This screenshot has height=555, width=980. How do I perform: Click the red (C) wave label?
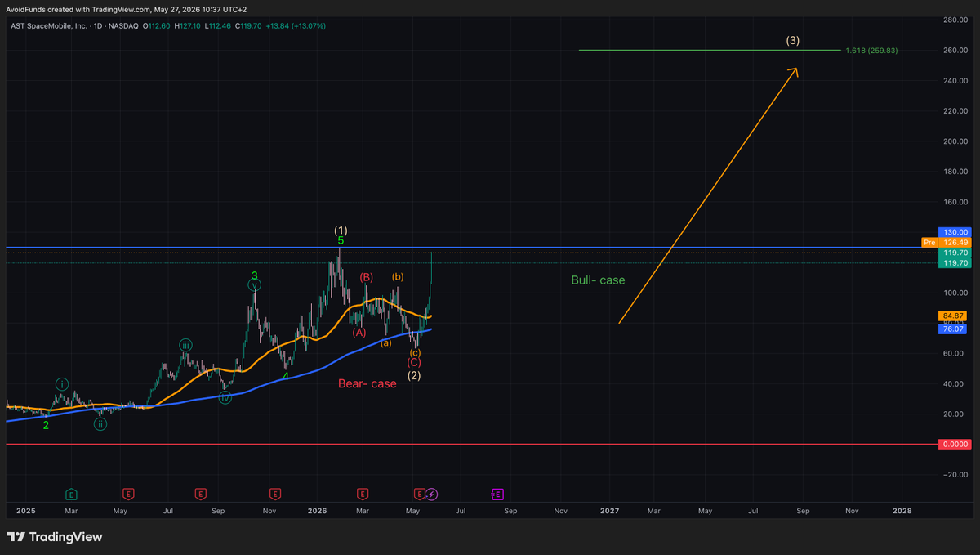[x=414, y=362]
